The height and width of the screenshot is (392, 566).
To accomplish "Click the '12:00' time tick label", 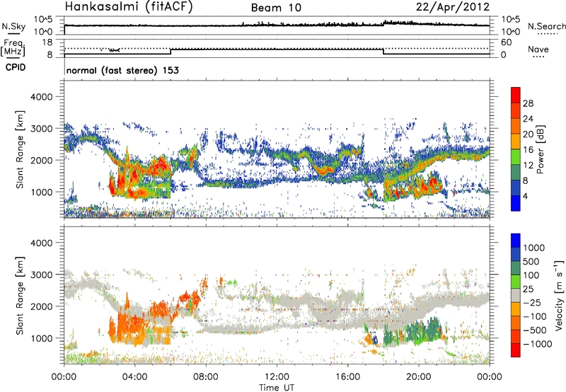I will click(x=277, y=376).
